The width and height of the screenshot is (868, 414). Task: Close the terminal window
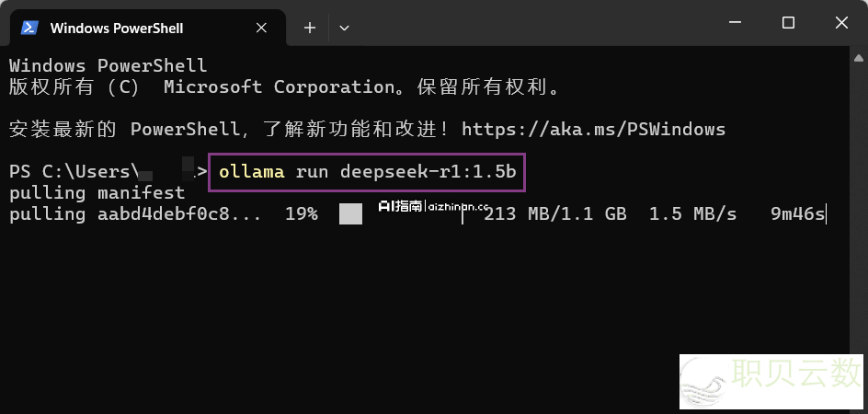click(841, 23)
